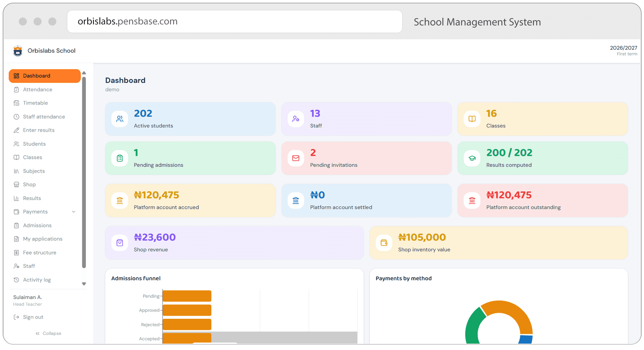644x350 pixels.
Task: Open My applications in the sidebar
Action: (45, 239)
